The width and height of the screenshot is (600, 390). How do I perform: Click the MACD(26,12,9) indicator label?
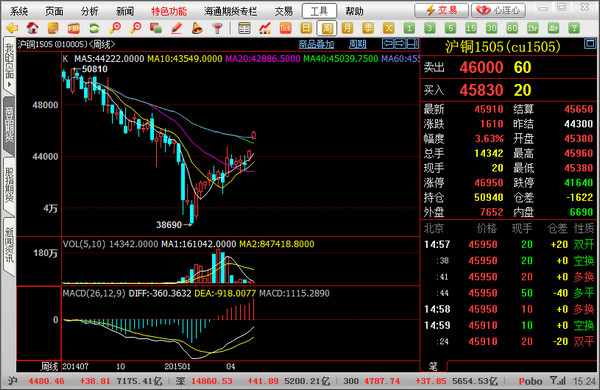click(x=94, y=294)
